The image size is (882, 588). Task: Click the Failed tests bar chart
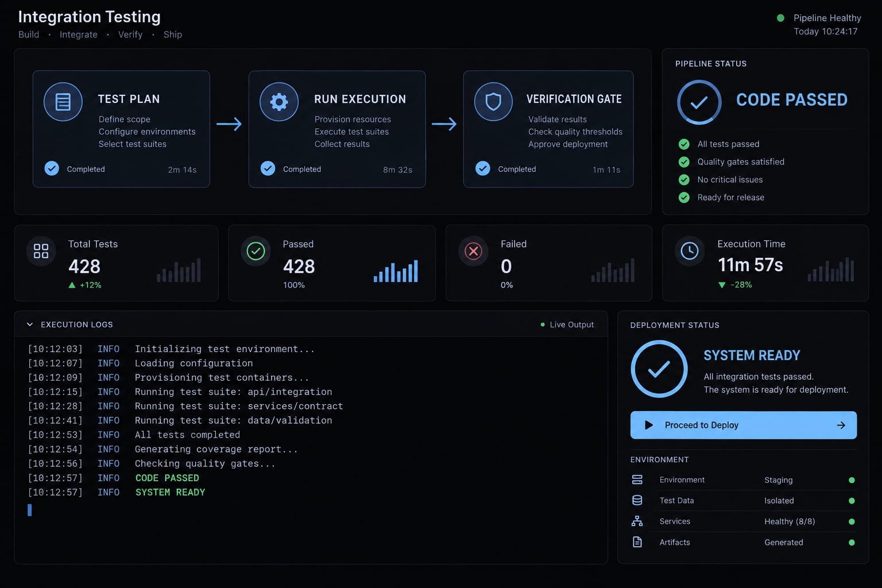click(x=613, y=270)
